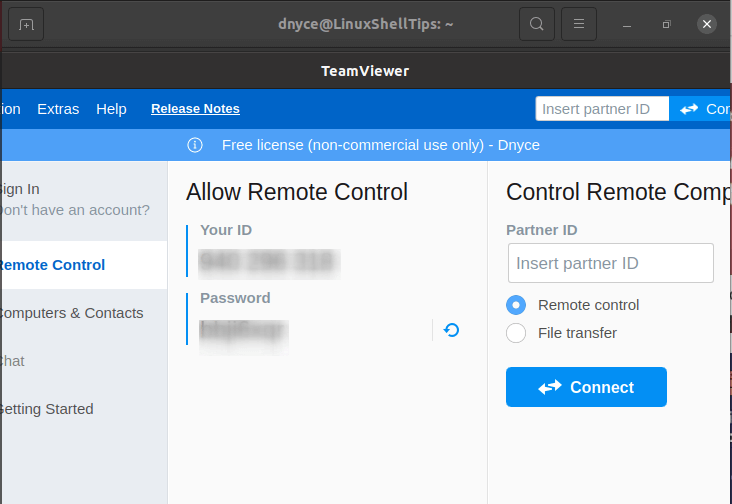Click the top bar partner ID field
This screenshot has height=504, width=732.
click(x=602, y=109)
